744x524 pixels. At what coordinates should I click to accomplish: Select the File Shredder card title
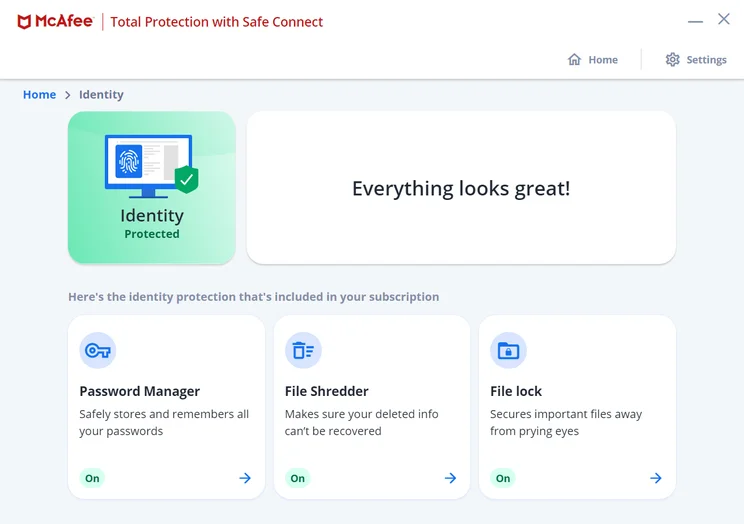click(326, 391)
